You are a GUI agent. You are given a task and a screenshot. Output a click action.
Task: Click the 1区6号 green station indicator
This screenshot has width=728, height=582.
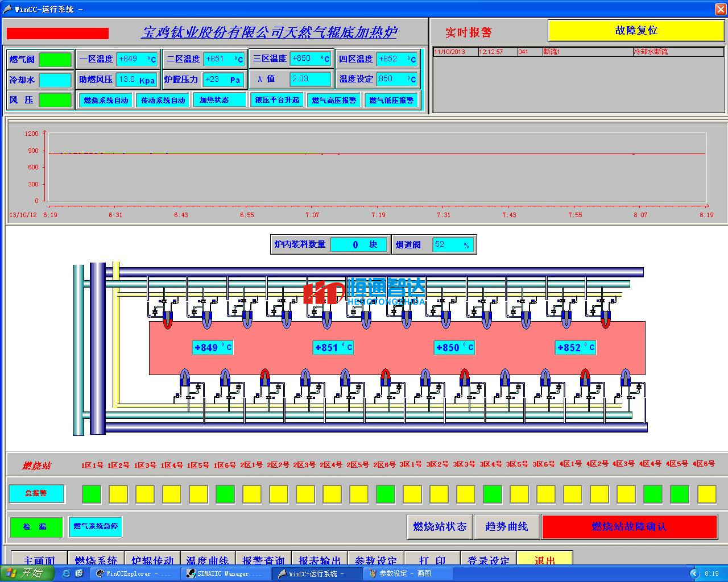[225, 494]
